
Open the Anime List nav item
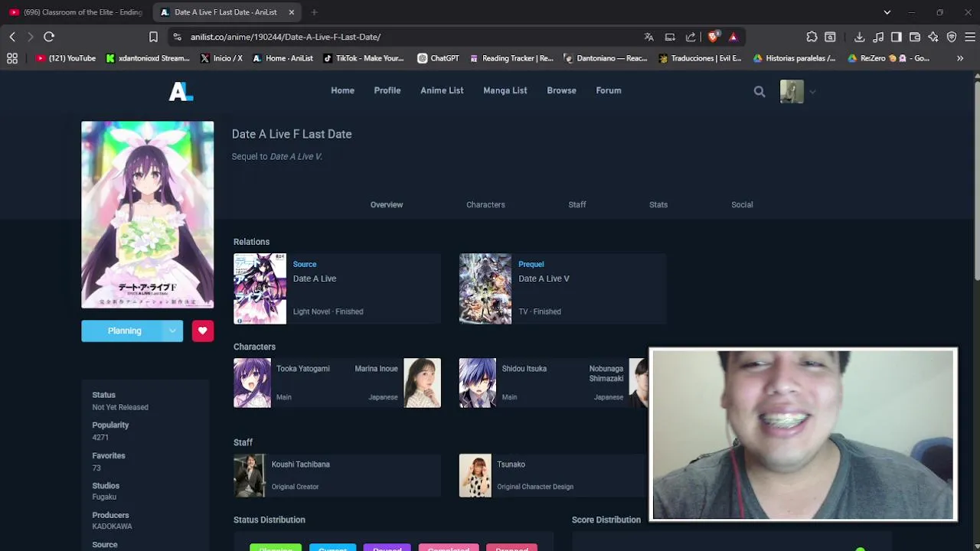coord(442,90)
